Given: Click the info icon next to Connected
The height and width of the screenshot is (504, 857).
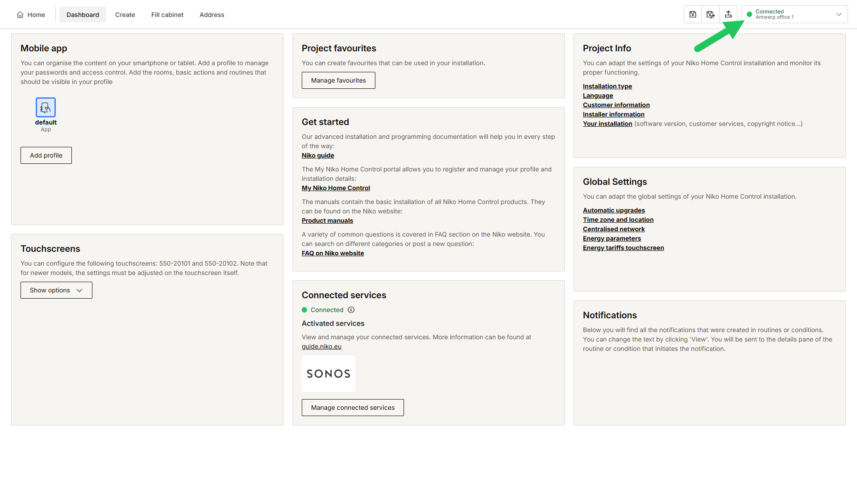Looking at the screenshot, I should 351,310.
